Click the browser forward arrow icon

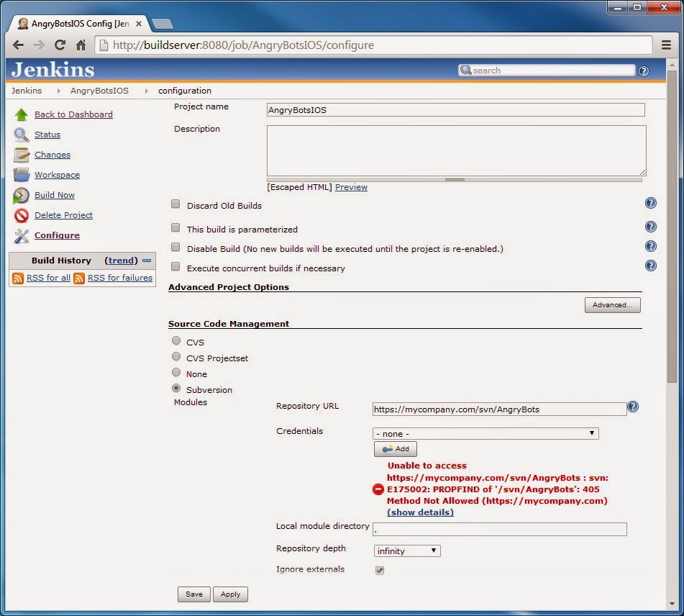pyautogui.click(x=39, y=45)
